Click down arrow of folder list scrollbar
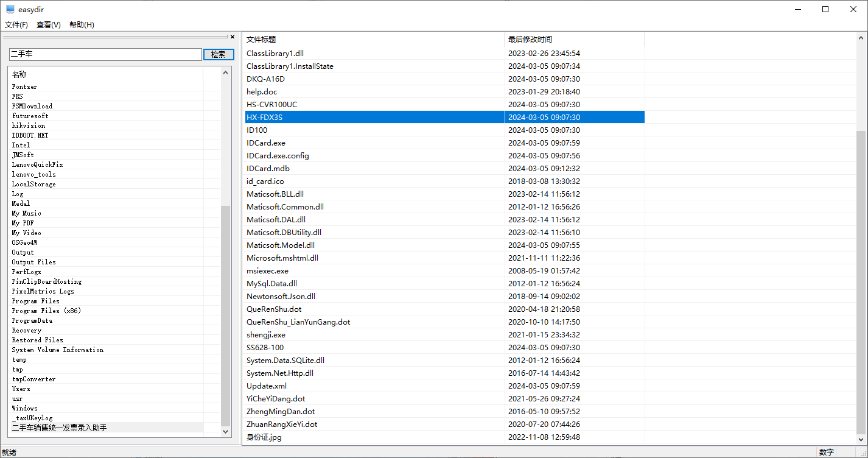Screen dimensions: 868x458 click(x=226, y=431)
